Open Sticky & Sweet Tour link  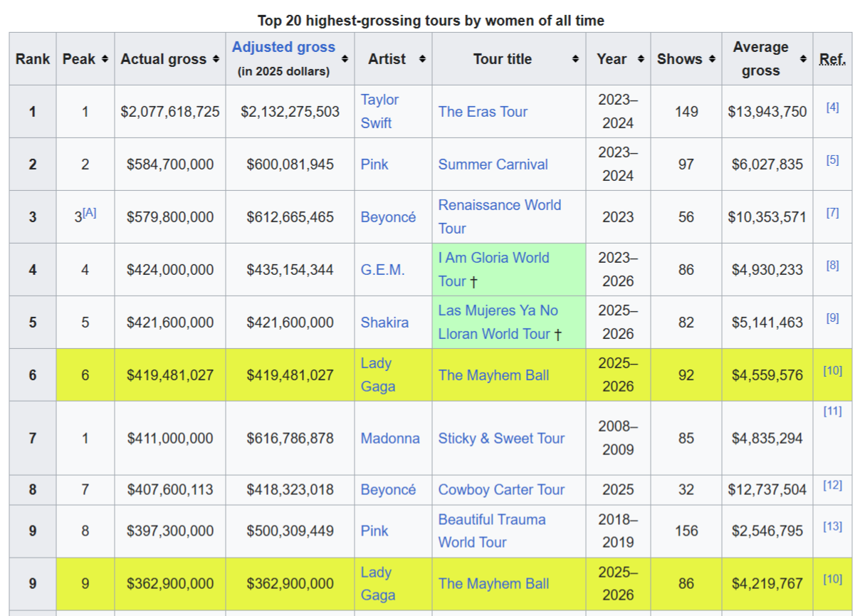point(501,439)
